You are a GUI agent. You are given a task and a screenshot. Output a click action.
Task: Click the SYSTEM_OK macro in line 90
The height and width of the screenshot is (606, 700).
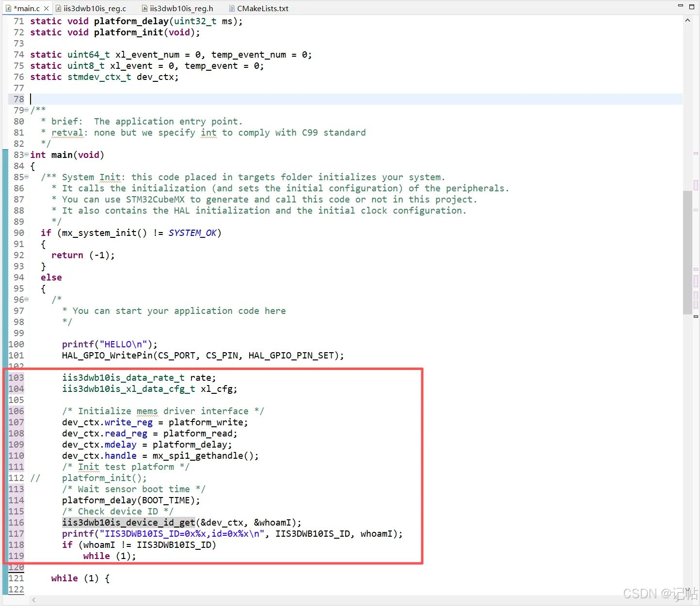tap(192, 233)
